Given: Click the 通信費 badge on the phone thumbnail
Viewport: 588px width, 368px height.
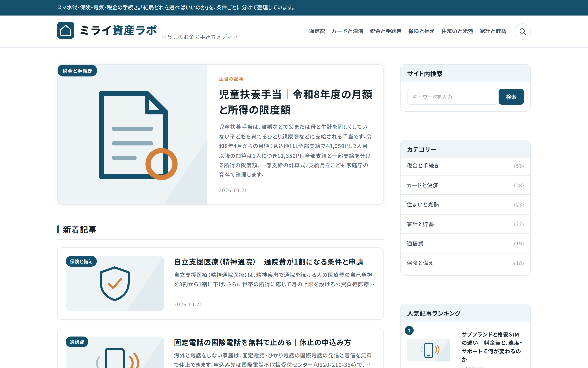Looking at the screenshot, I should [x=77, y=342].
